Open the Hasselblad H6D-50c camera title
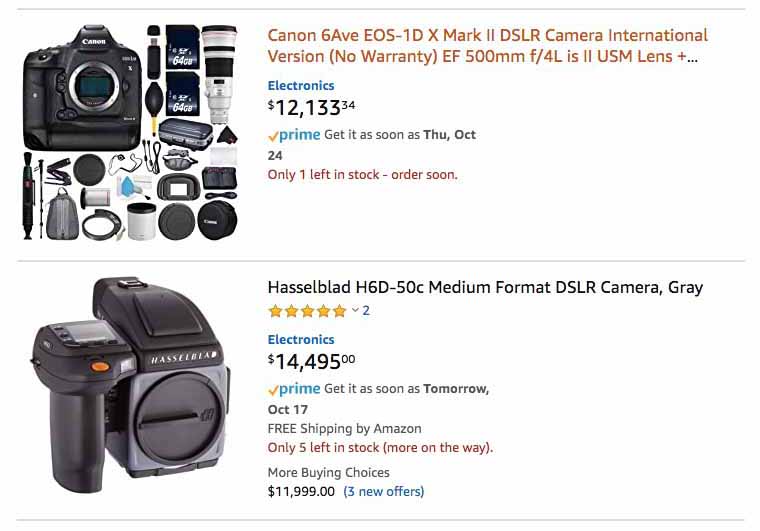Screen dimensions: 760x531 485,287
